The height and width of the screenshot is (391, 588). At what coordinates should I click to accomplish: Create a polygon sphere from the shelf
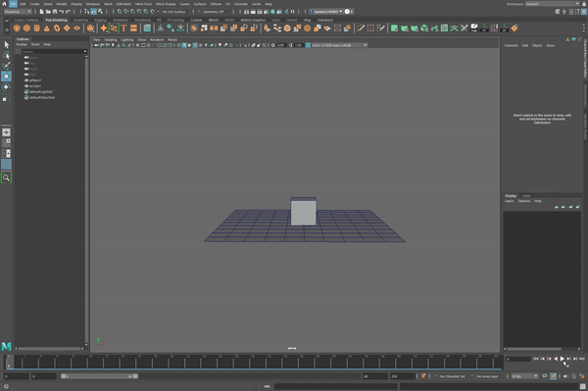(17, 28)
